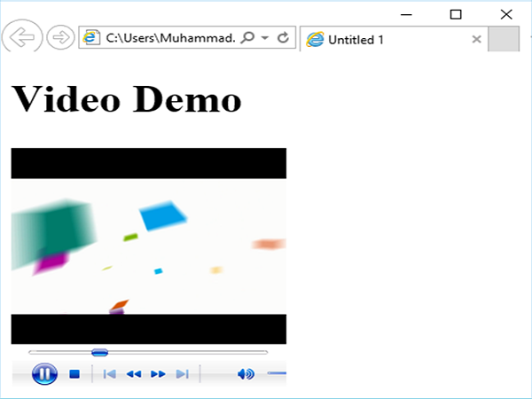The image size is (532, 399).
Task: Skip to next track in media player
Action: [x=182, y=374]
